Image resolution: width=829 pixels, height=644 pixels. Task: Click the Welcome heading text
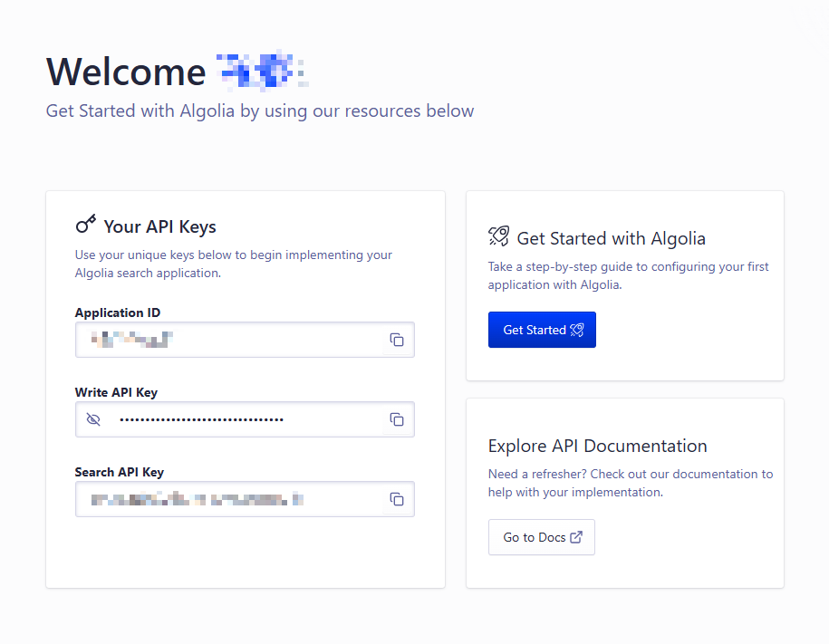pyautogui.click(x=126, y=72)
